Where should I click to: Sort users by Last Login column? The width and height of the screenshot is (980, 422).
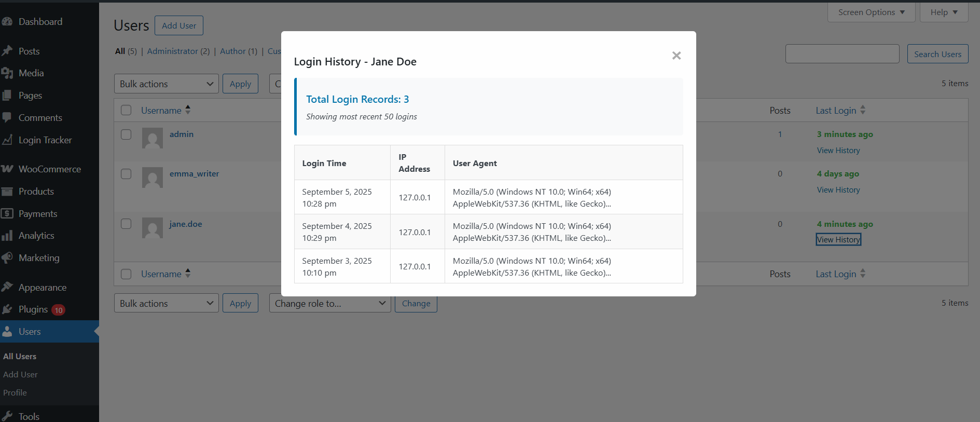(x=840, y=110)
